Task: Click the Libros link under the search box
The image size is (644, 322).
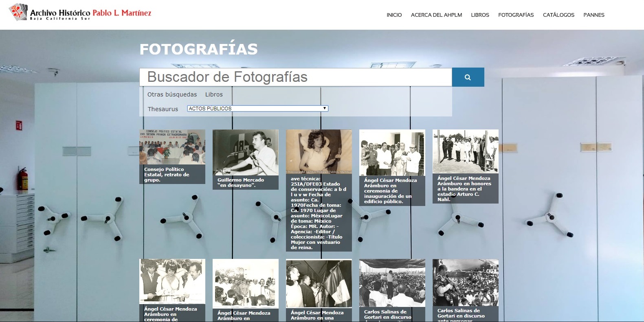Action: tap(214, 94)
